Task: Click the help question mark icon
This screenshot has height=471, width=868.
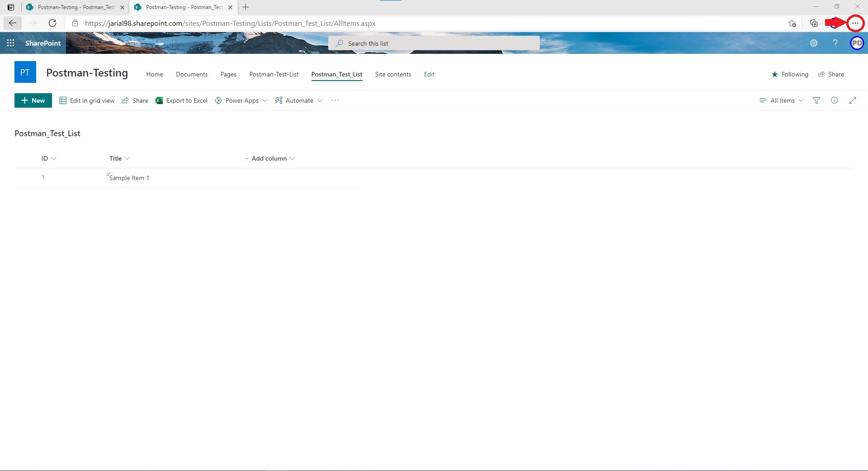Action: (x=835, y=43)
